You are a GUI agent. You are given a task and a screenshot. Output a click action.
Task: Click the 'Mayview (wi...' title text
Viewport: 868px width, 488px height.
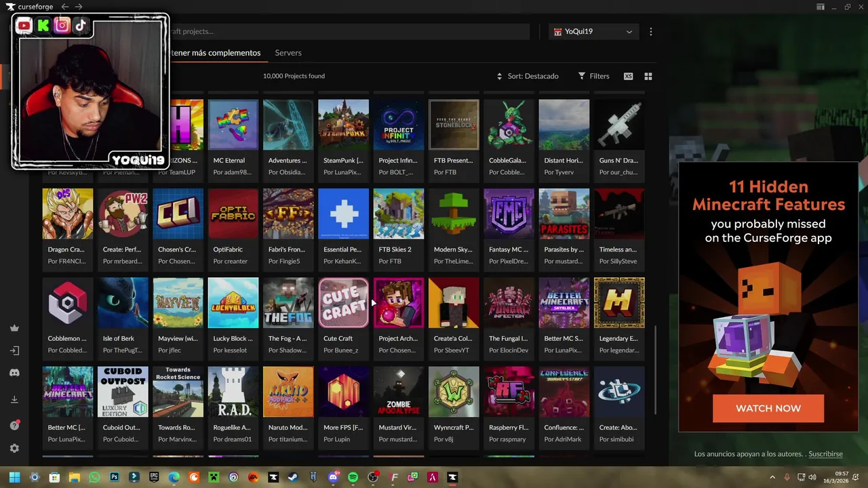point(178,338)
